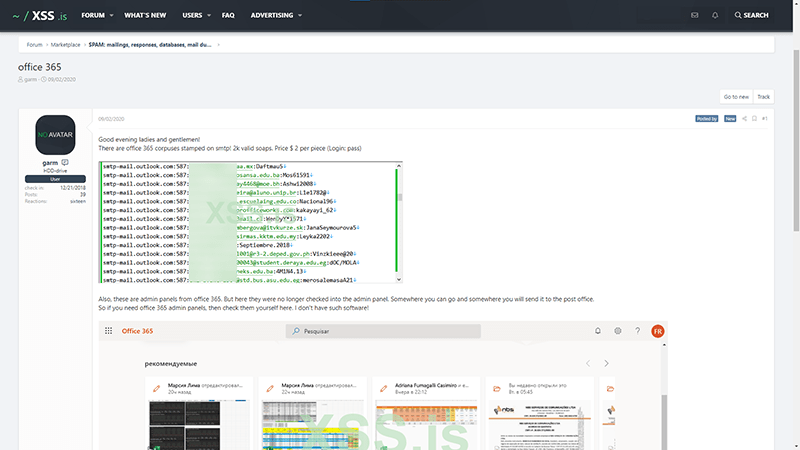Click the SMTP list scroll-down arrow

click(x=399, y=280)
